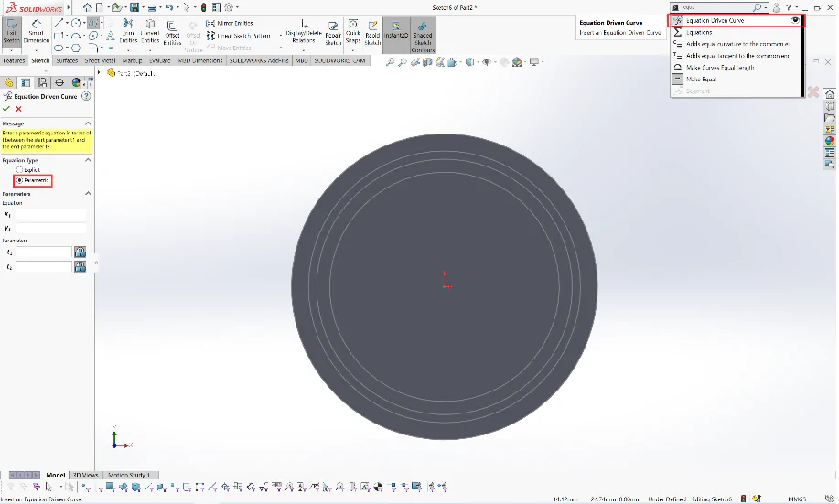
Task: Toggle the lock icon next to t1
Action: [x=81, y=252]
